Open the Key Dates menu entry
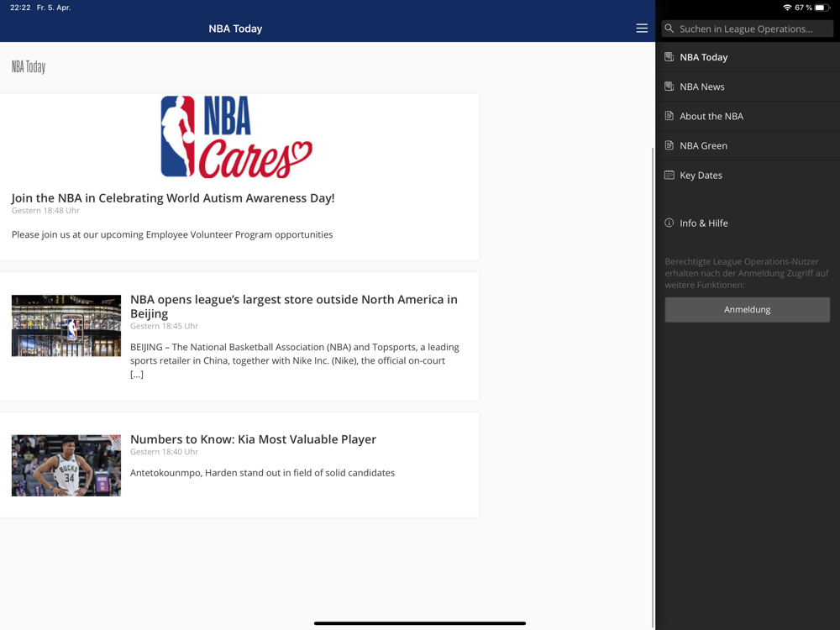Viewport: 840px width, 630px height. click(748, 176)
